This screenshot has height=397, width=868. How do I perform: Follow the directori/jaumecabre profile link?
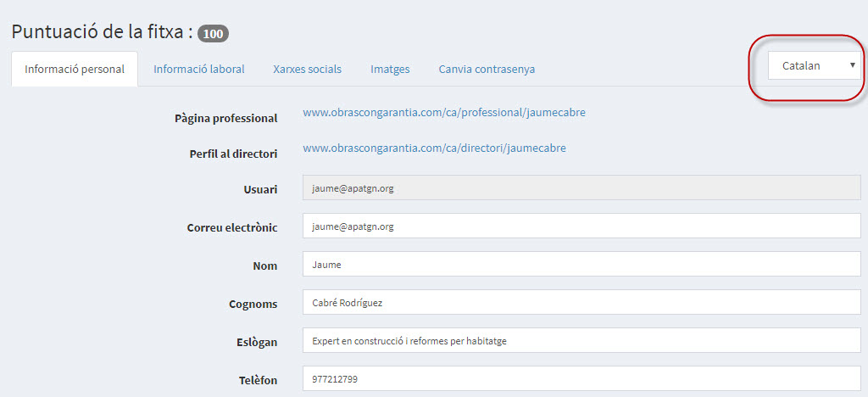434,148
